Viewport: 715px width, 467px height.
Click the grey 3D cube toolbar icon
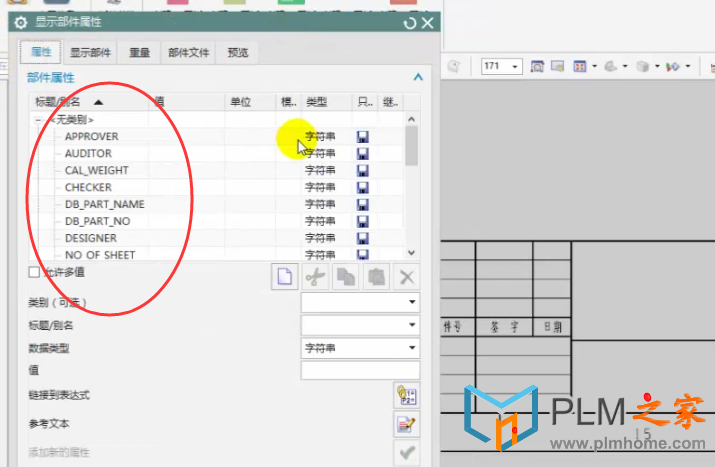pyautogui.click(x=642, y=67)
